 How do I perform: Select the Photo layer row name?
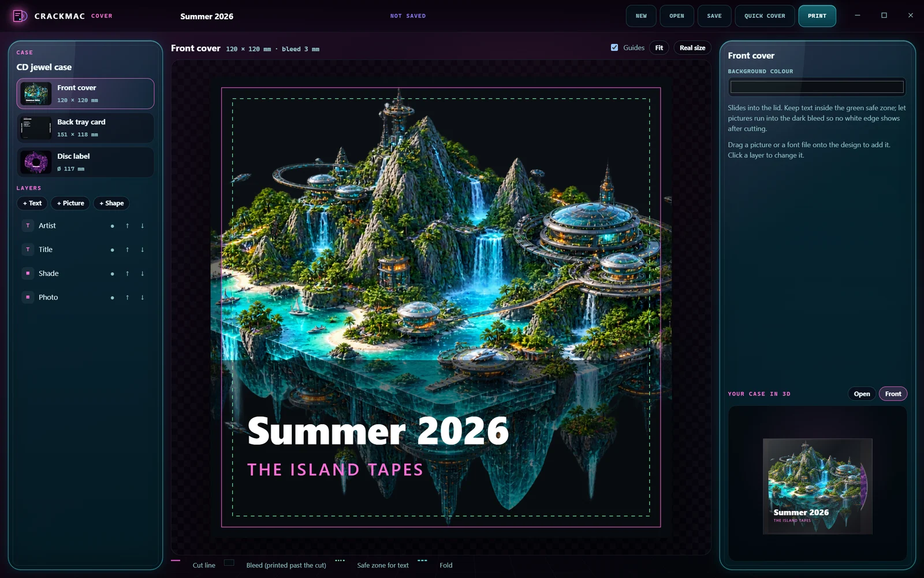click(x=49, y=297)
